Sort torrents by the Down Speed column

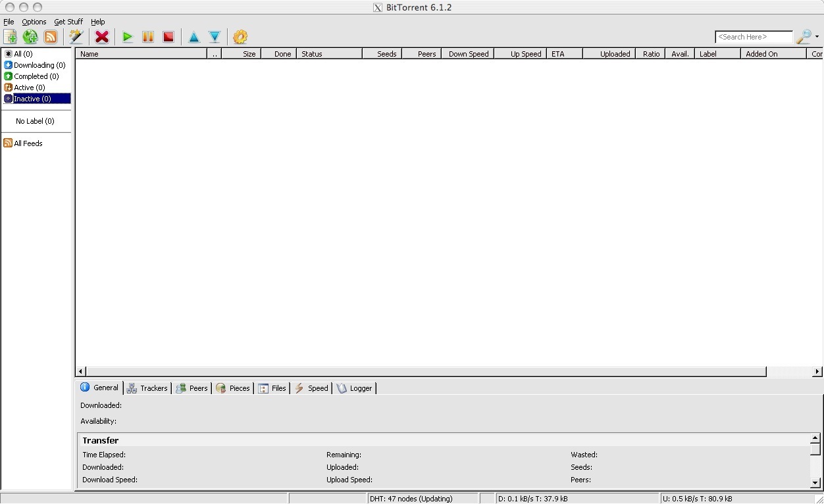coord(468,54)
